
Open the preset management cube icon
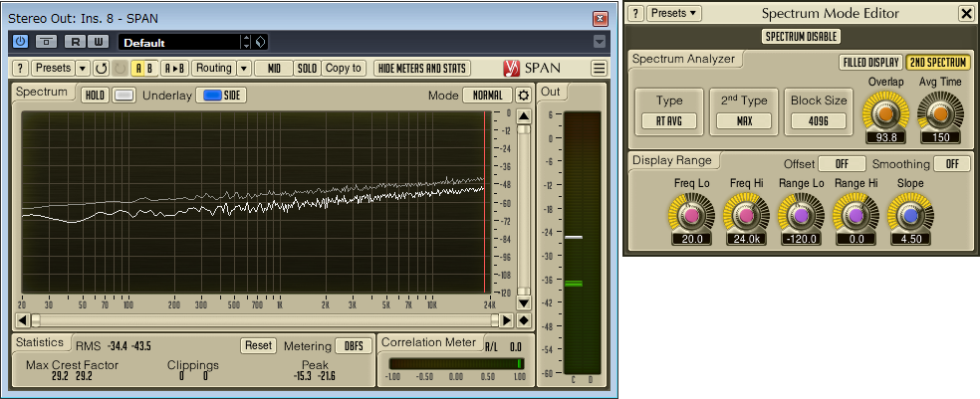261,43
